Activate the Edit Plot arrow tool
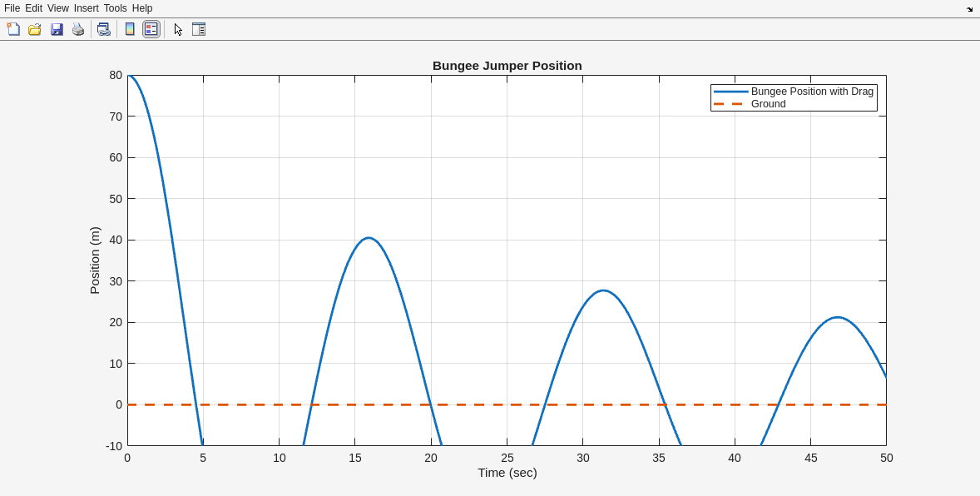The image size is (980, 496). [x=178, y=29]
